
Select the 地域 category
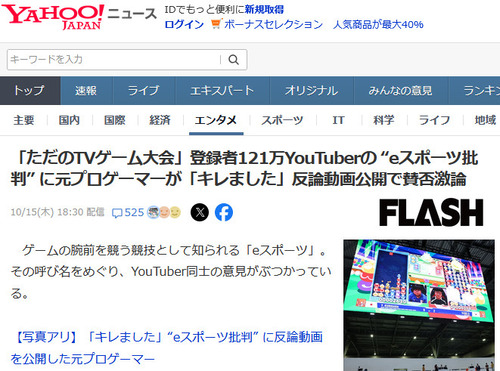pos(485,120)
